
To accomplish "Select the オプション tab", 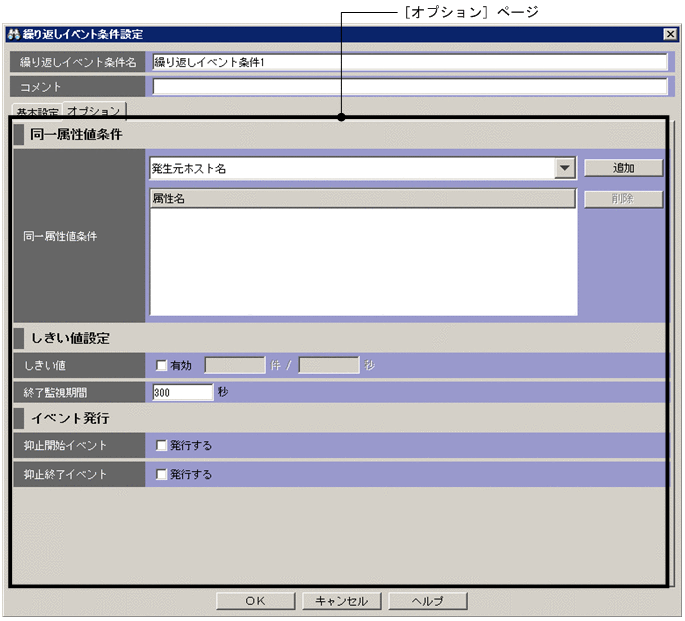I will click(x=94, y=110).
